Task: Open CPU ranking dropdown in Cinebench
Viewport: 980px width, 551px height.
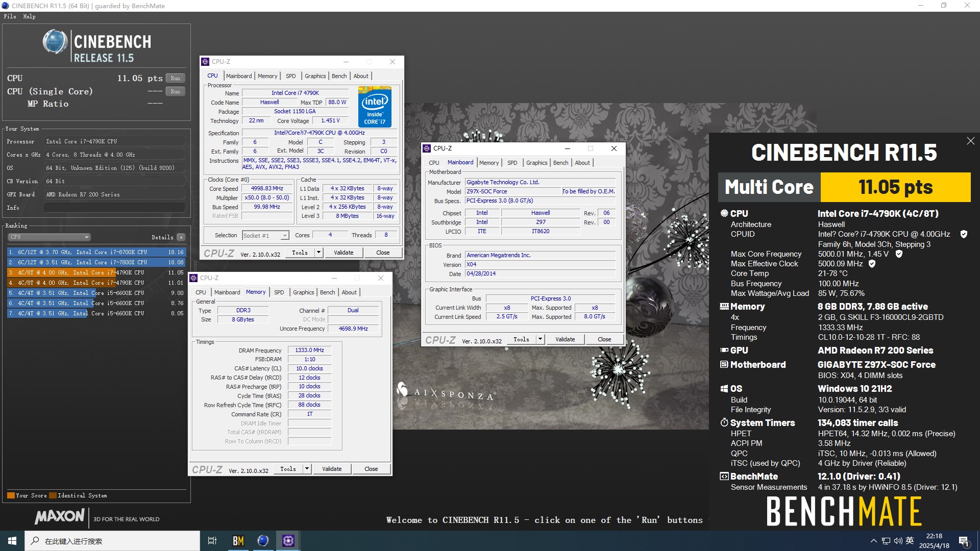Action: (x=50, y=237)
